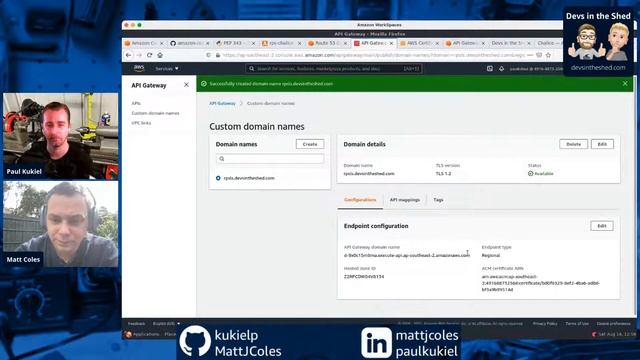Switch to the Configurations tab

(x=360, y=200)
